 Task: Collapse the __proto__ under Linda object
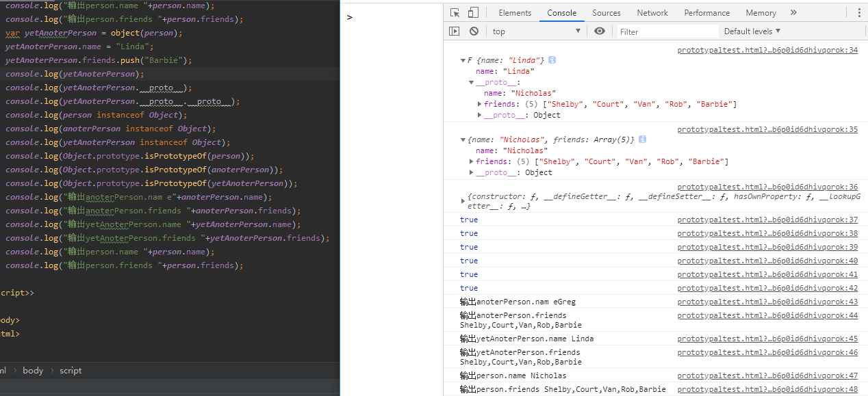[x=472, y=82]
